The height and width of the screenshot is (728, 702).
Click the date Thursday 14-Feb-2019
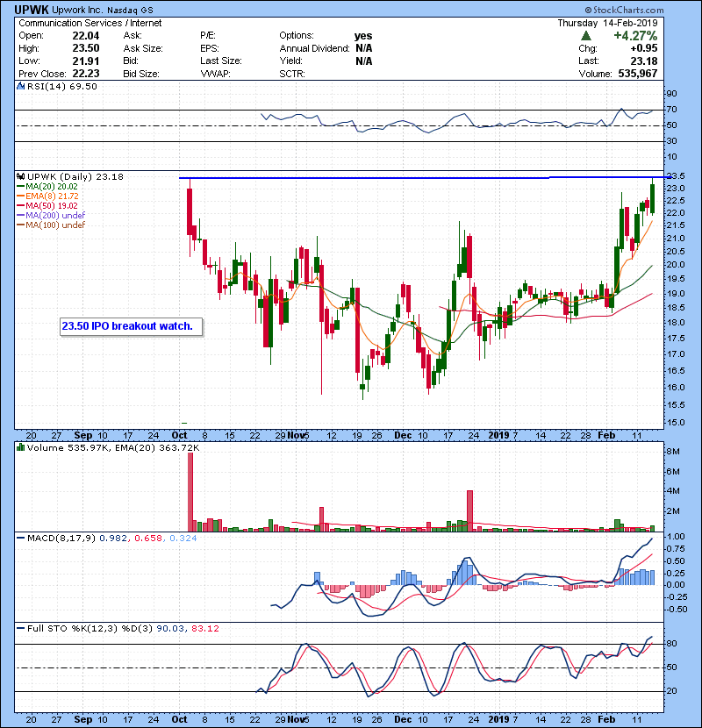click(608, 23)
